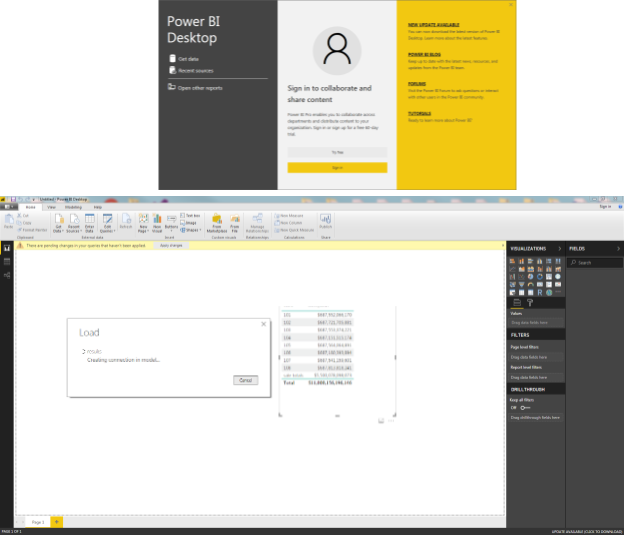Click the Refresh ribbon icon
The width and height of the screenshot is (624, 535).
click(x=126, y=221)
